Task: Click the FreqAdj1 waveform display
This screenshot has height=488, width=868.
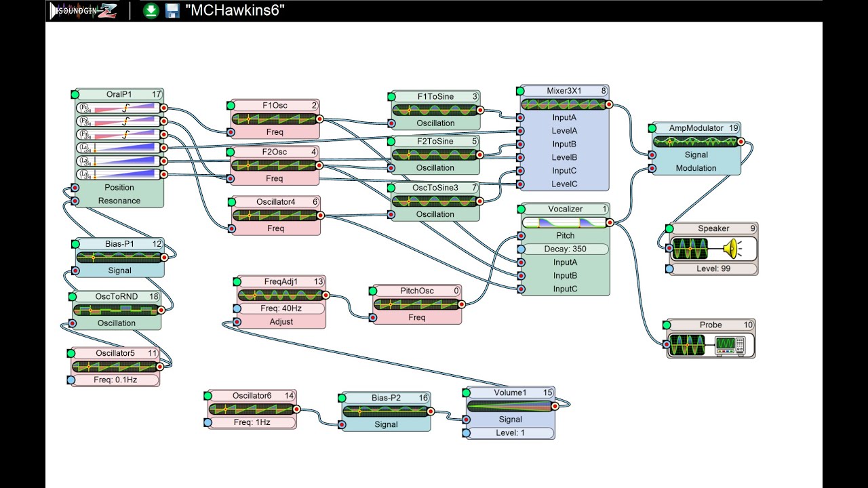Action: pos(281,295)
